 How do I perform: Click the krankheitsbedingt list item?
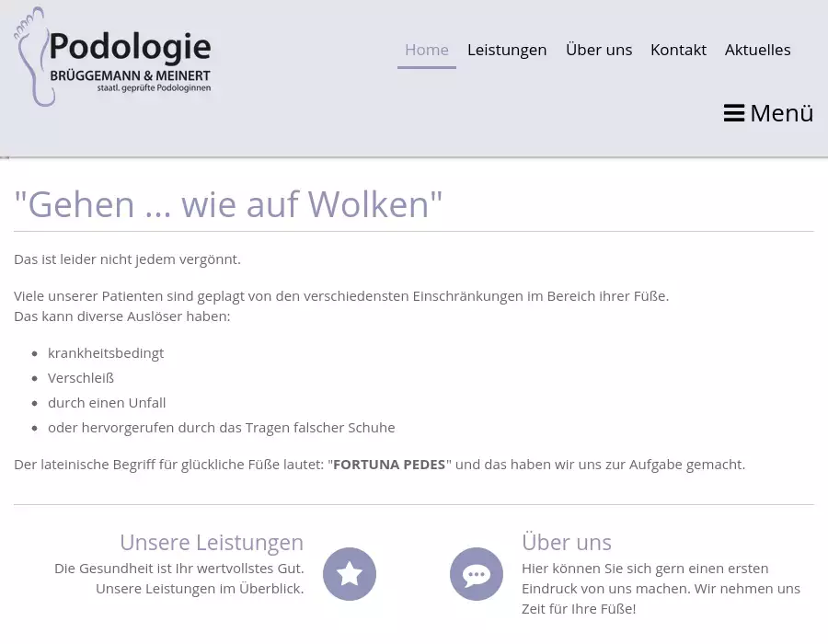coord(106,353)
